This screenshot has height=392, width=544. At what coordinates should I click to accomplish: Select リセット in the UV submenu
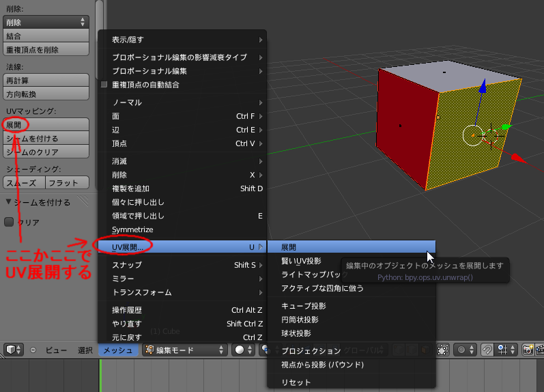[352, 382]
